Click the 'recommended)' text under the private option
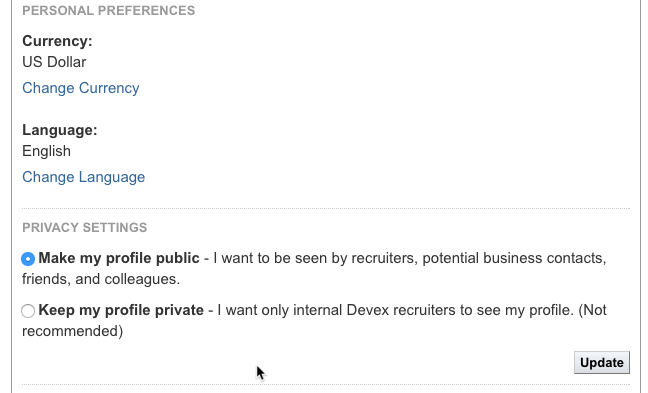The height and width of the screenshot is (393, 648). coord(73,331)
